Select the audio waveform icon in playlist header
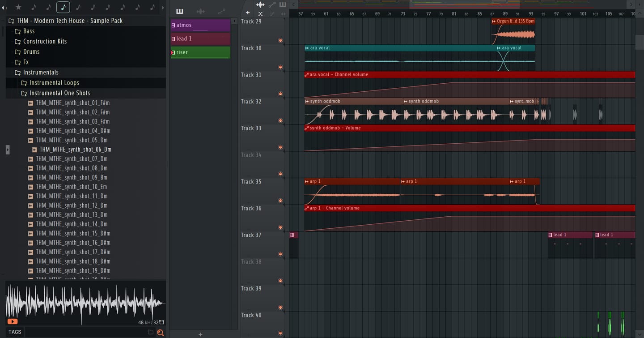This screenshot has height=338, width=644. coord(260,4)
